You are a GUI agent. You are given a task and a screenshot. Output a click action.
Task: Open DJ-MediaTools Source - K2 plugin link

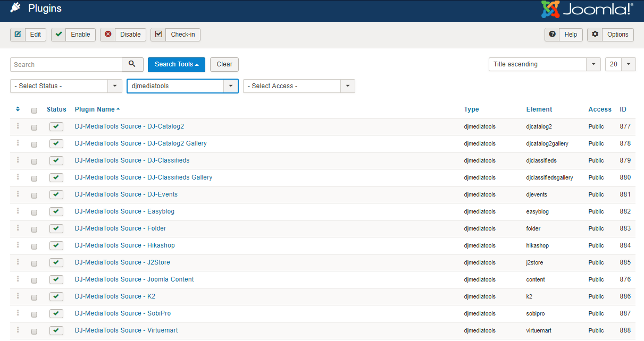115,296
